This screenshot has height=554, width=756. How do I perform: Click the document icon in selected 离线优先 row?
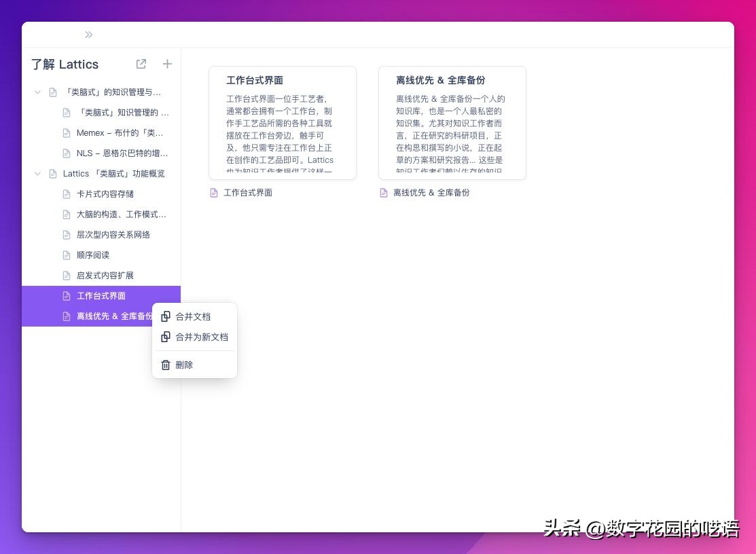(67, 316)
